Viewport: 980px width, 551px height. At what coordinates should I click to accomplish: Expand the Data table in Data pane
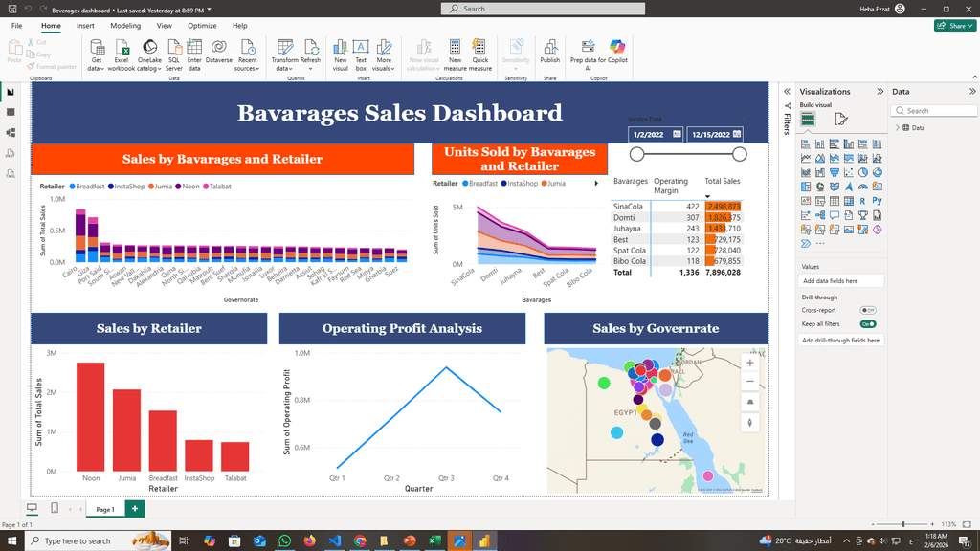[x=897, y=127]
